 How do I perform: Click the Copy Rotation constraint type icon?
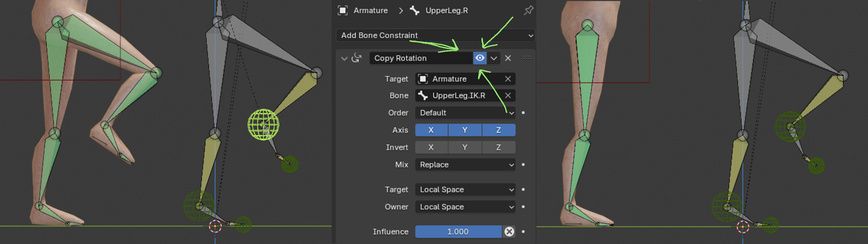(357, 58)
